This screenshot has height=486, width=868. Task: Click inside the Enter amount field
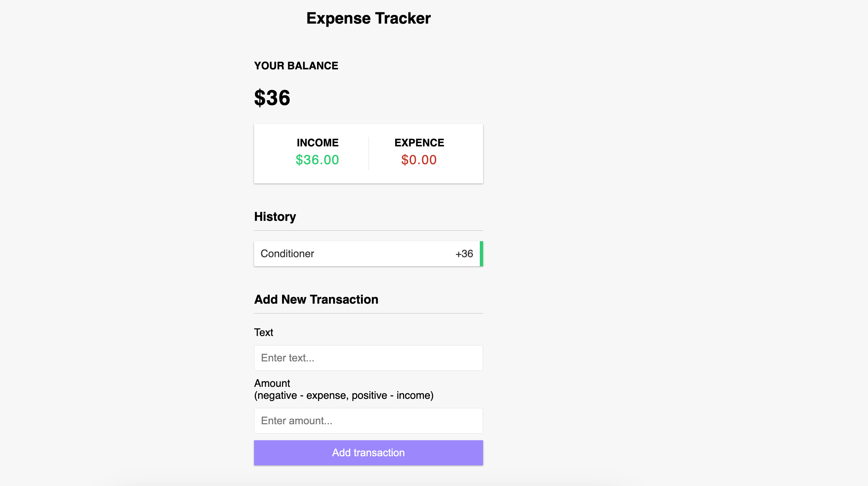point(368,420)
